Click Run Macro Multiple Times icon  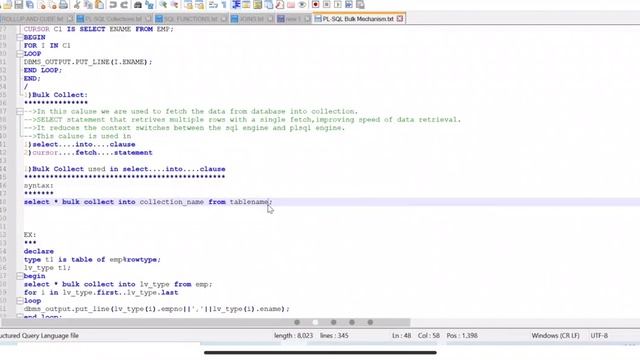(x=349, y=5)
